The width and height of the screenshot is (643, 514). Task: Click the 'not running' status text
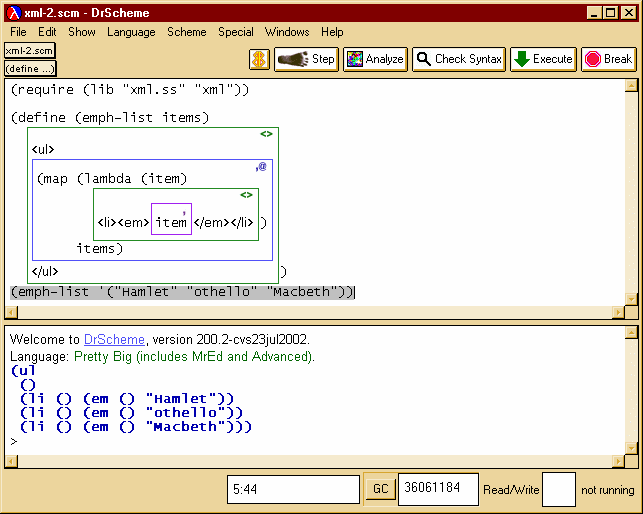point(608,490)
